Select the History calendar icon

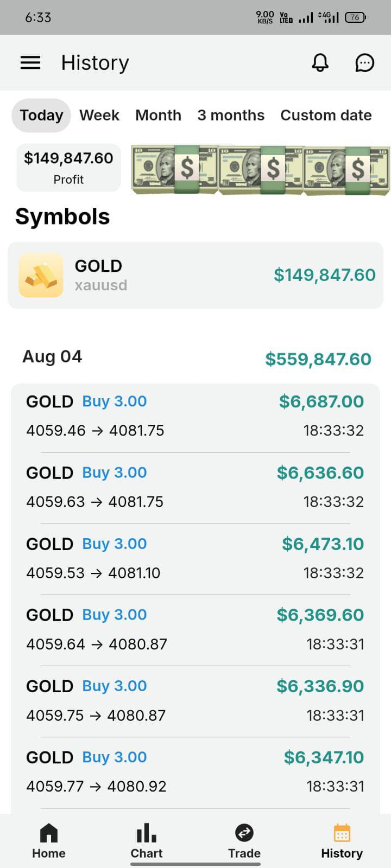click(342, 833)
